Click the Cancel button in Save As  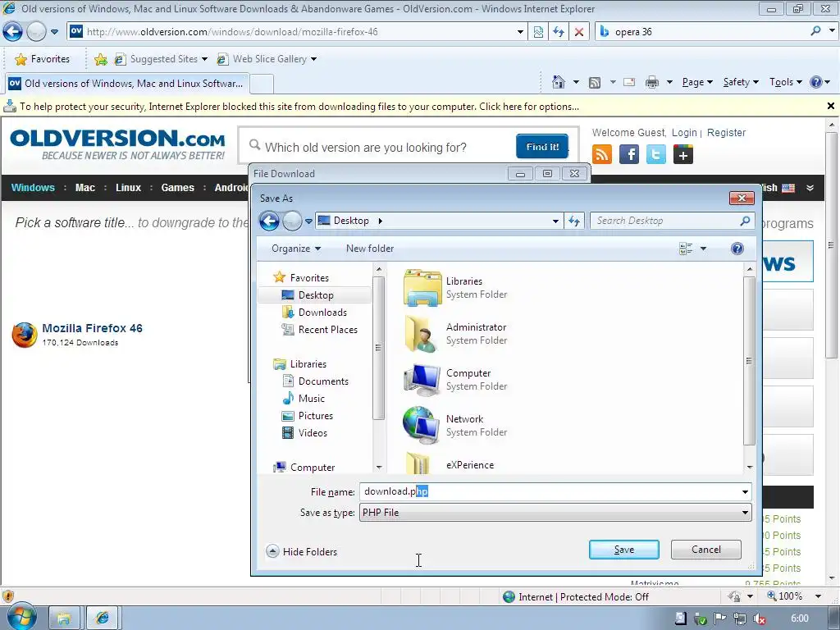706,550
